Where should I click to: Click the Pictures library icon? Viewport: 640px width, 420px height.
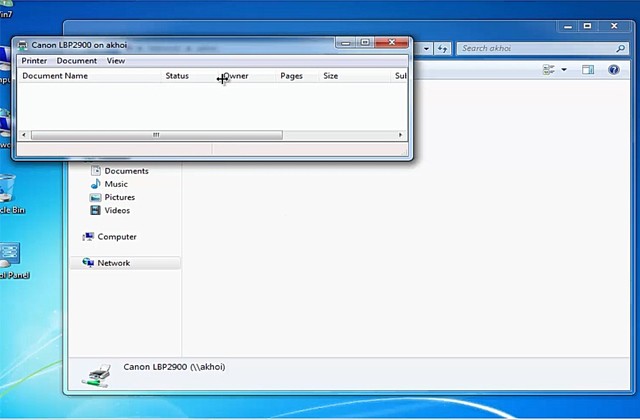point(96,198)
